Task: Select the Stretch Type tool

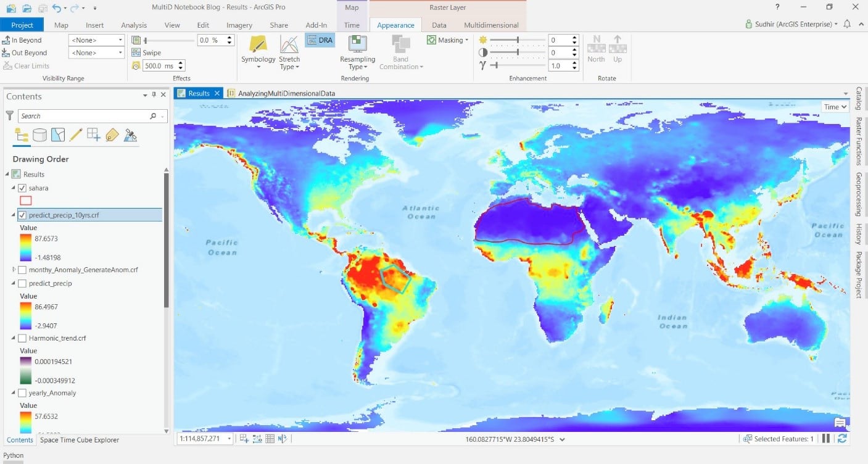Action: pos(289,52)
